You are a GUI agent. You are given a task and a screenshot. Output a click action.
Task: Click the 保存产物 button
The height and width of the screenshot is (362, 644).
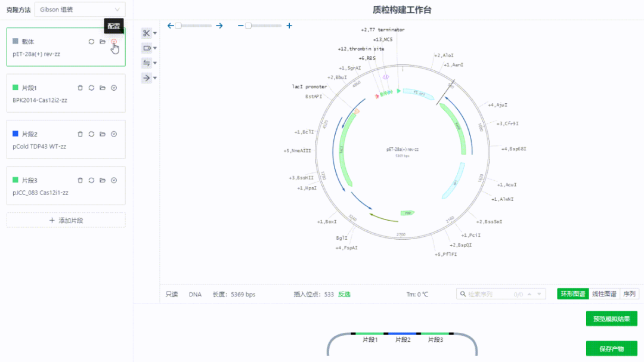click(612, 349)
